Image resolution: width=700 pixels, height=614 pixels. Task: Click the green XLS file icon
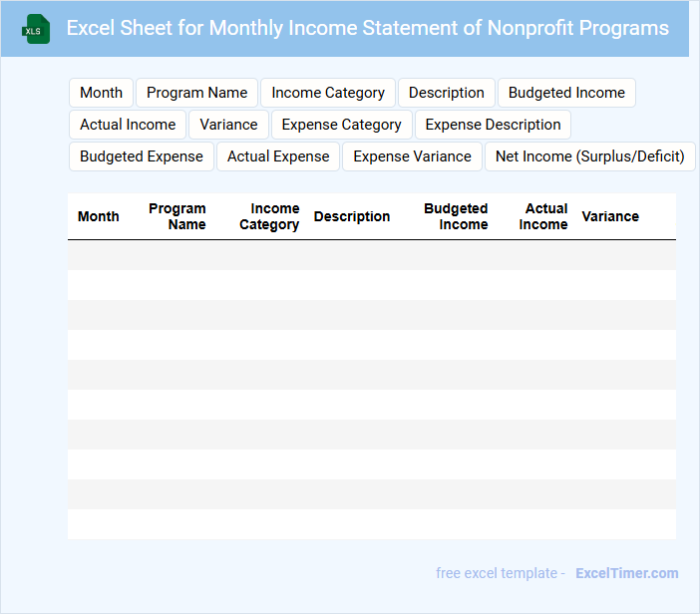(36, 29)
